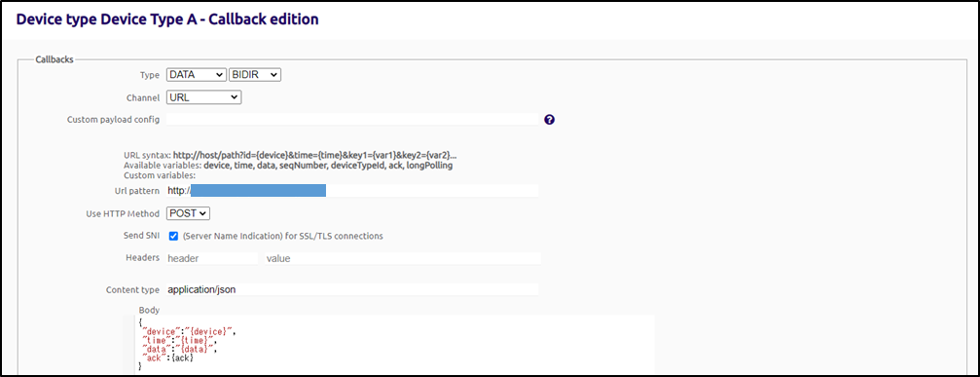Click the "Server Name Indication" label text
The image size is (980, 377).
(x=282, y=237)
